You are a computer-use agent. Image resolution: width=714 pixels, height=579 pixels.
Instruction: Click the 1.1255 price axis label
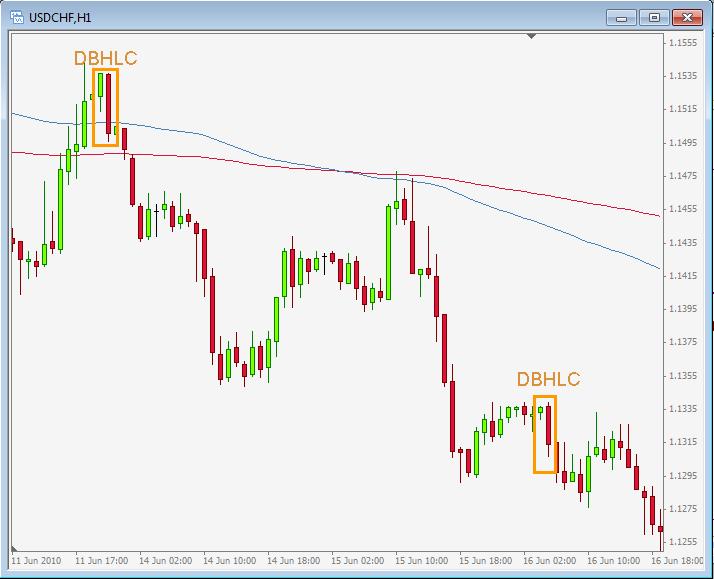683,542
